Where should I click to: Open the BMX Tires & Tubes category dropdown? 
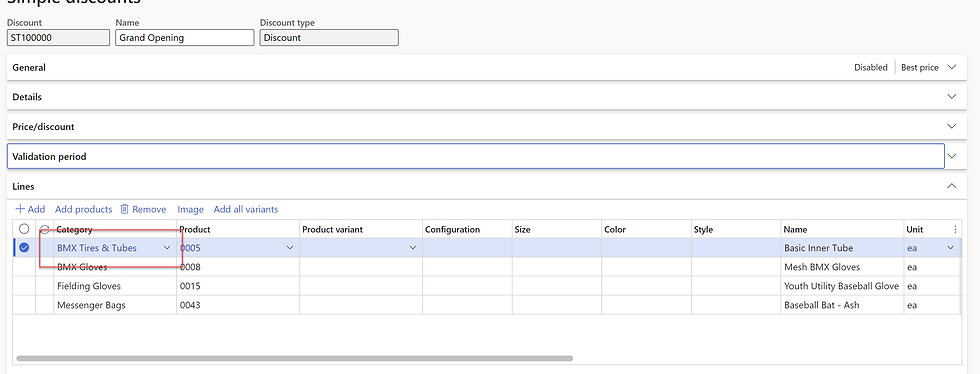[x=167, y=248]
